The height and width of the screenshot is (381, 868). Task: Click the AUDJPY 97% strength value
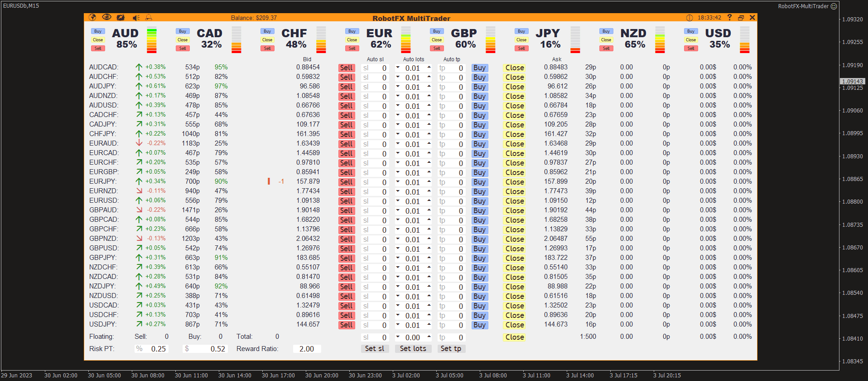coord(221,86)
